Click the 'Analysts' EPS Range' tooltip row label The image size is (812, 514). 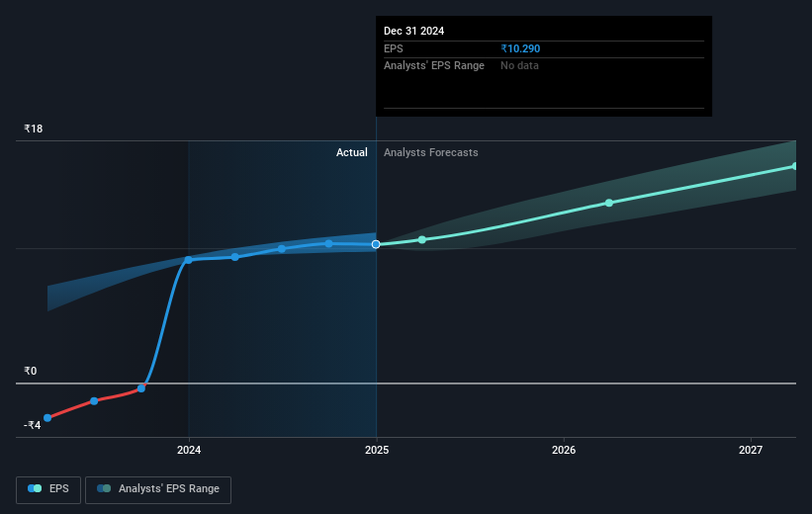click(x=434, y=66)
